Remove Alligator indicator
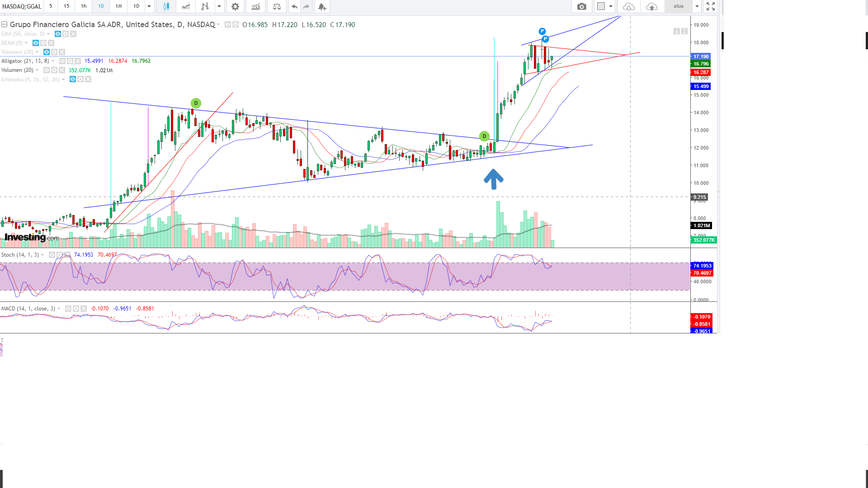The height and width of the screenshot is (488, 868). (x=78, y=61)
